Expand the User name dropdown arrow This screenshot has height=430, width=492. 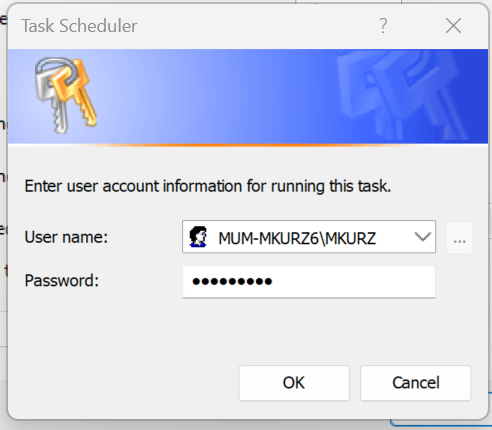(x=423, y=237)
